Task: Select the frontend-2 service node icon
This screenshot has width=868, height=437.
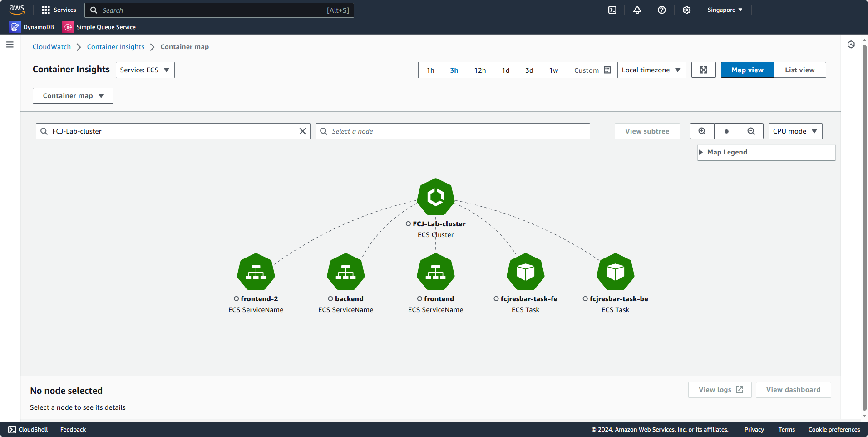Action: pyautogui.click(x=256, y=272)
